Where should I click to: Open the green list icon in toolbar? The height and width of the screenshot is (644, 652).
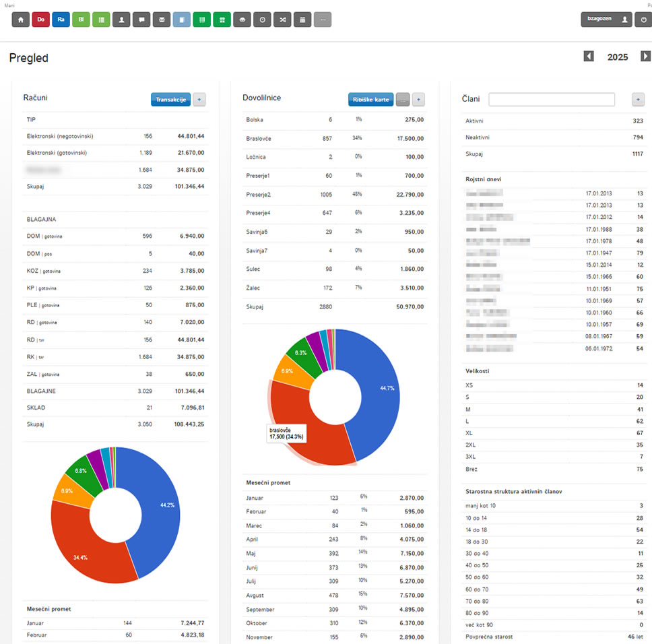(101, 20)
